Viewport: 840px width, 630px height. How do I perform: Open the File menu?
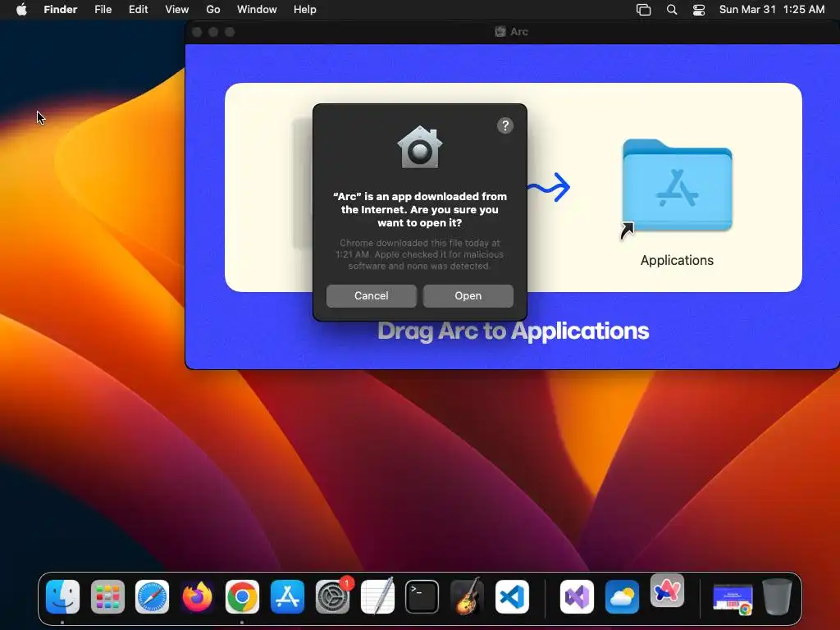click(x=103, y=10)
